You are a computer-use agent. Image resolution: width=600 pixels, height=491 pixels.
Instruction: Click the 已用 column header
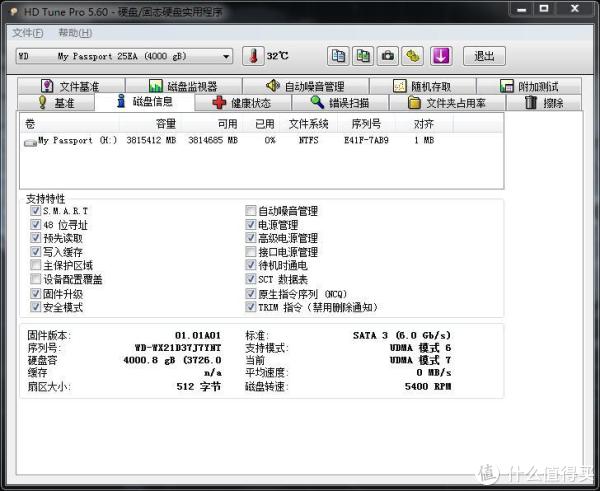pos(262,124)
